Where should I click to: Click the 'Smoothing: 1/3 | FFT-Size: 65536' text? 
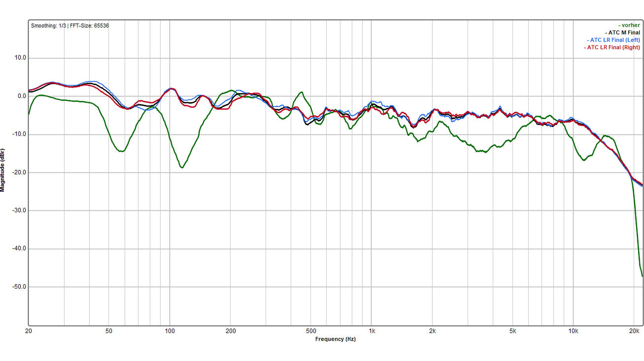(70, 26)
